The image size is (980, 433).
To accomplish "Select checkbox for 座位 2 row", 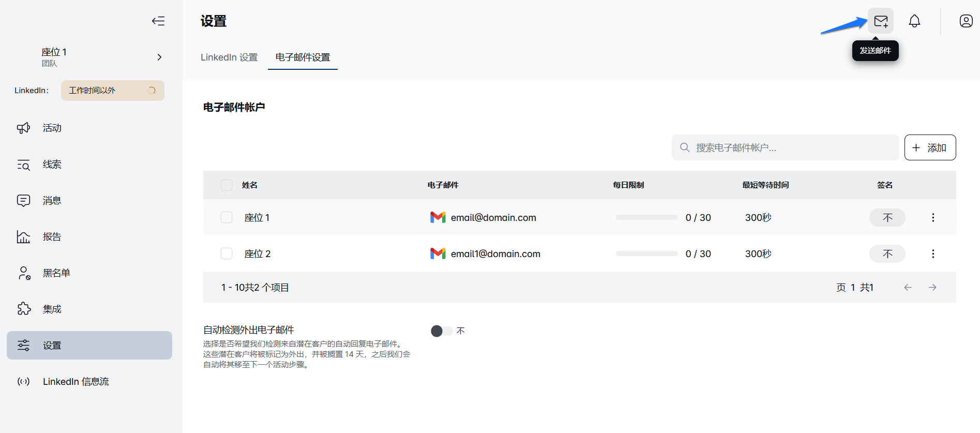I will coord(227,253).
